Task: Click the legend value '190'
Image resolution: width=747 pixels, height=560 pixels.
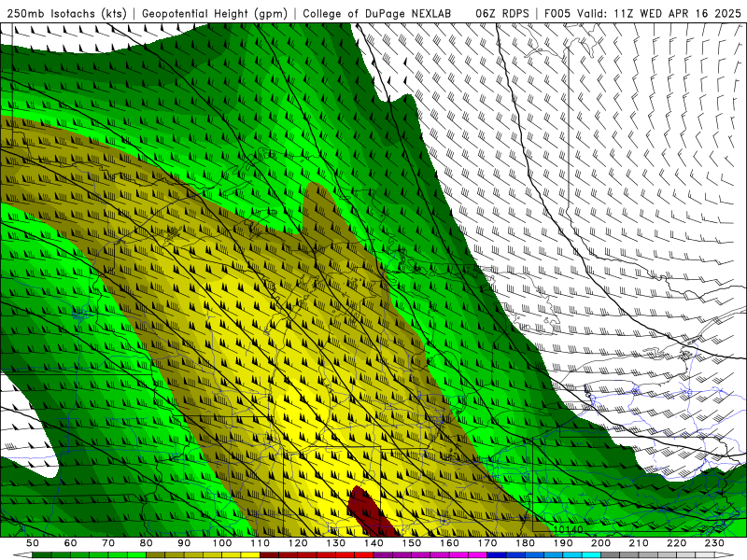Action: coord(563,543)
